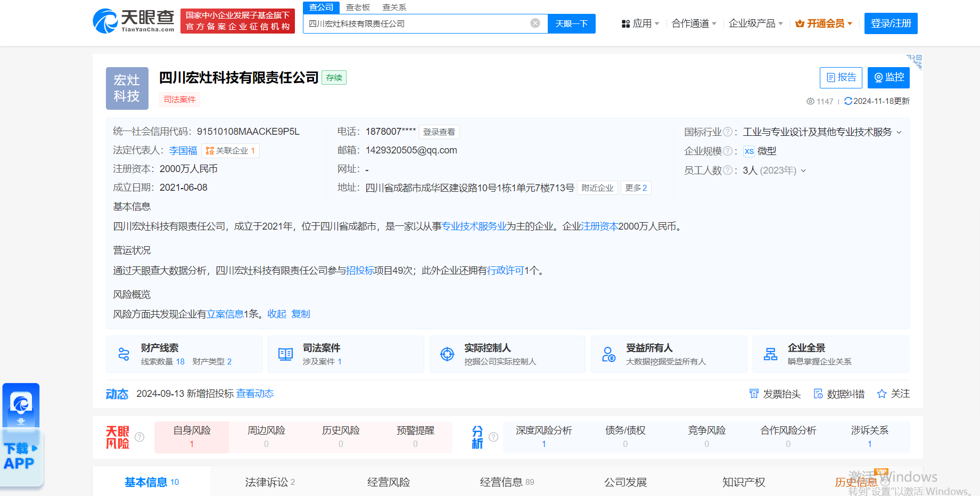This screenshot has height=496, width=980.
Task: Click the 预警提醒 risk tab
Action: (415, 437)
